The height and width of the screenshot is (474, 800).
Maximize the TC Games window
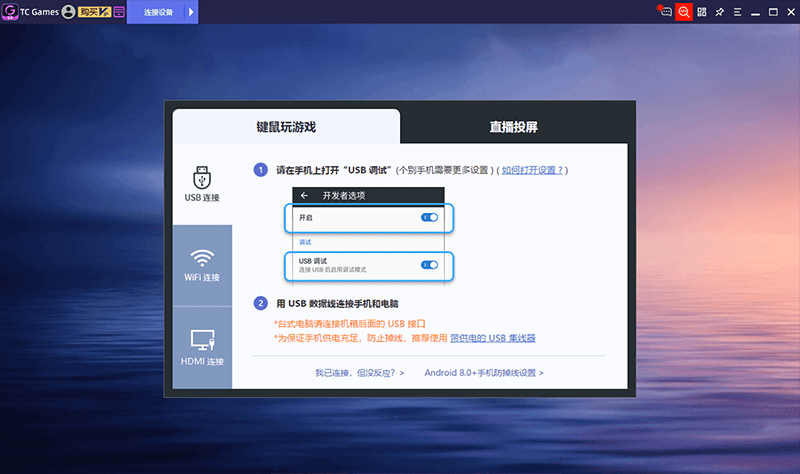pyautogui.click(x=773, y=12)
